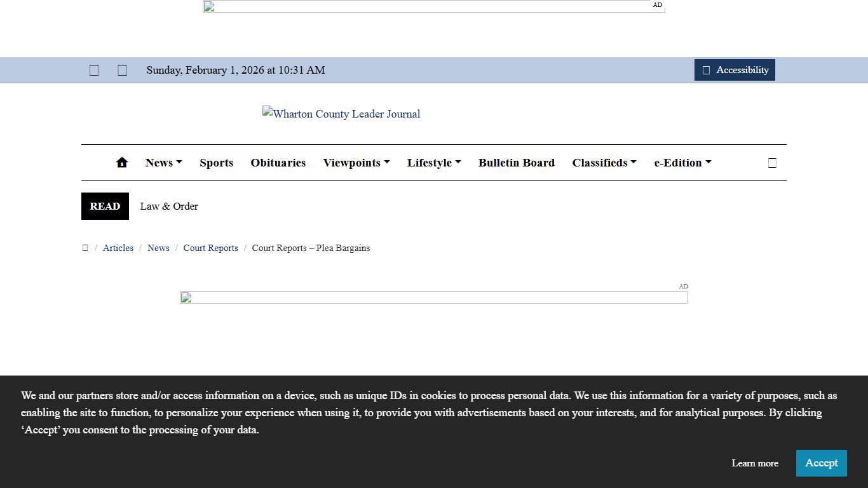868x488 pixels.
Task: Click the Articles breadcrumb link
Action: [x=118, y=248]
